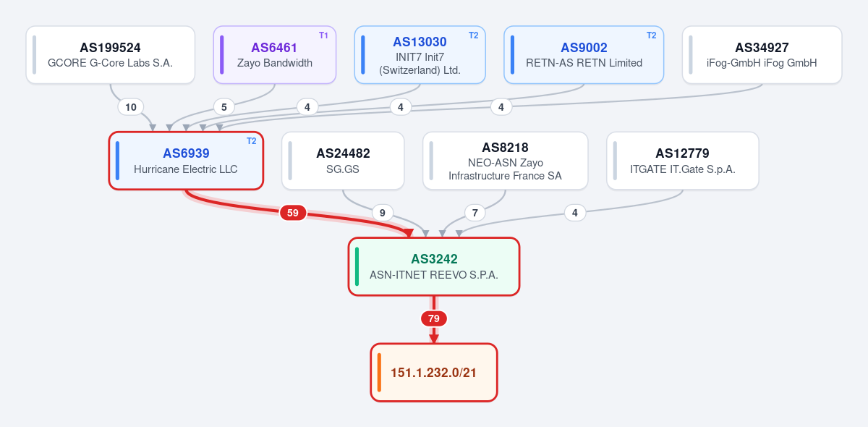Select the 151.1.232.0/21 prefix node
This screenshot has width=868, height=427.
434,372
